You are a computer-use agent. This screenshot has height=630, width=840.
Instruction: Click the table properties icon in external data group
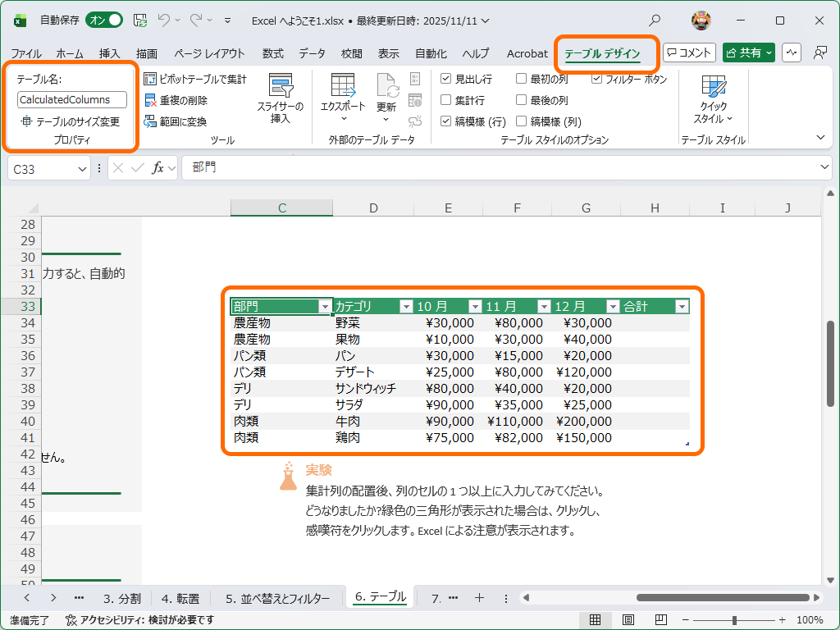(414, 79)
